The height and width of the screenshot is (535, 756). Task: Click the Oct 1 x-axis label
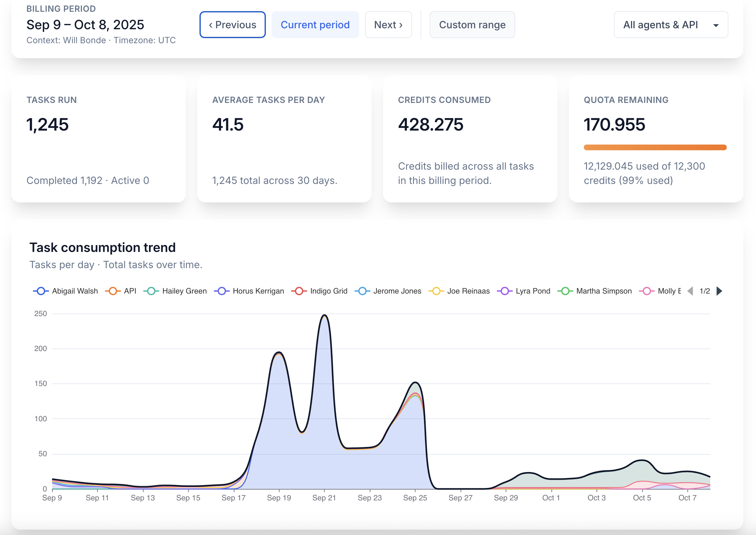551,498
